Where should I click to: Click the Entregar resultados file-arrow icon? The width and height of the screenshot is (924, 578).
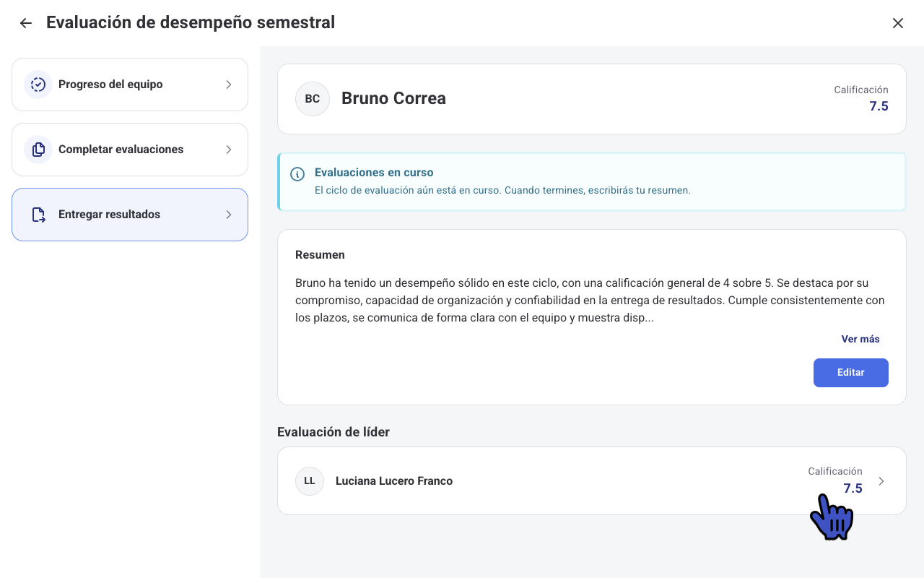tap(38, 215)
